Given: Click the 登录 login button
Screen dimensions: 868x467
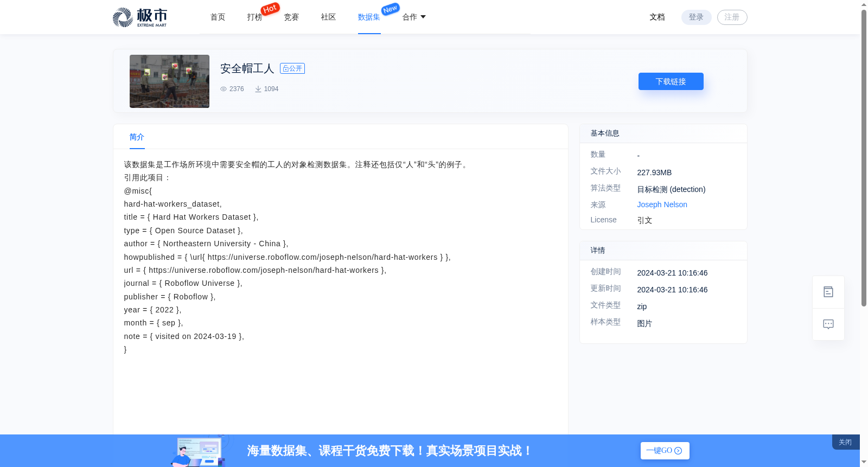Looking at the screenshot, I should pos(697,17).
